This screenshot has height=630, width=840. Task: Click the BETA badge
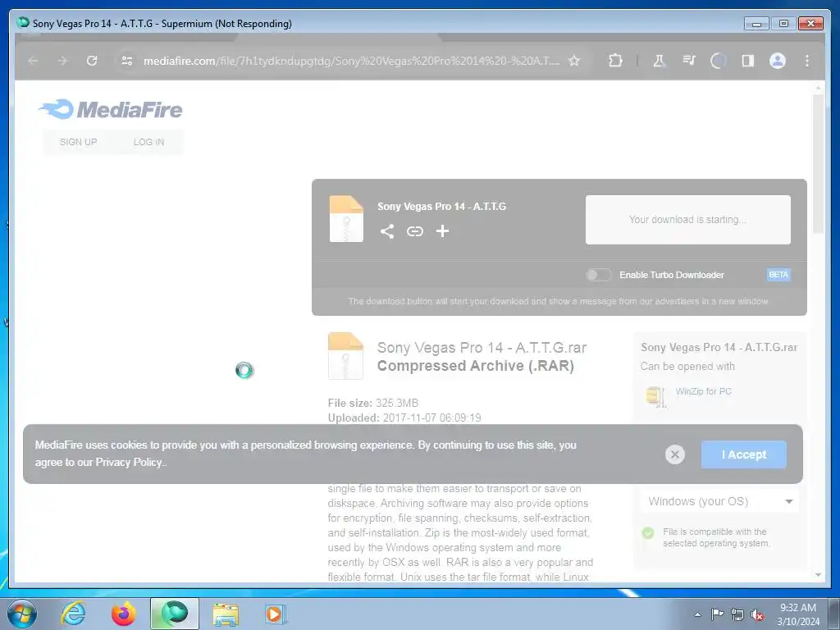[778, 275]
